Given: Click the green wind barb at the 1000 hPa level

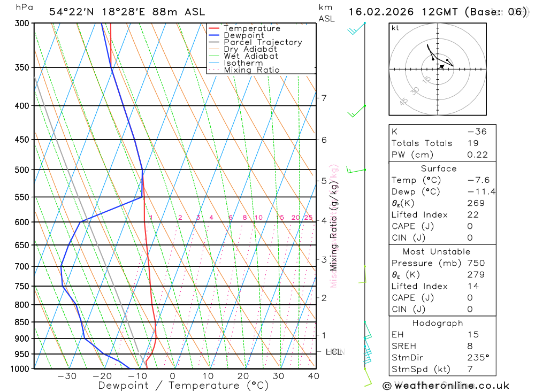Looking at the screenshot, I should click(368, 378).
